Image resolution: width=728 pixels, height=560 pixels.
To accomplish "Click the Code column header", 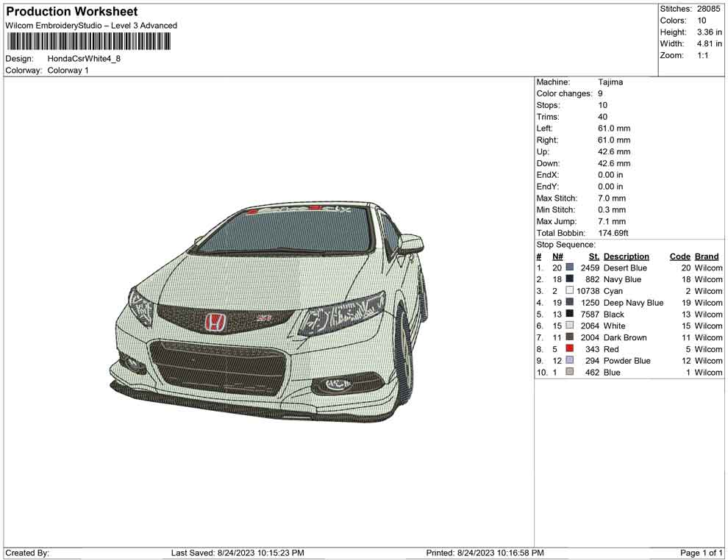I will [679, 256].
